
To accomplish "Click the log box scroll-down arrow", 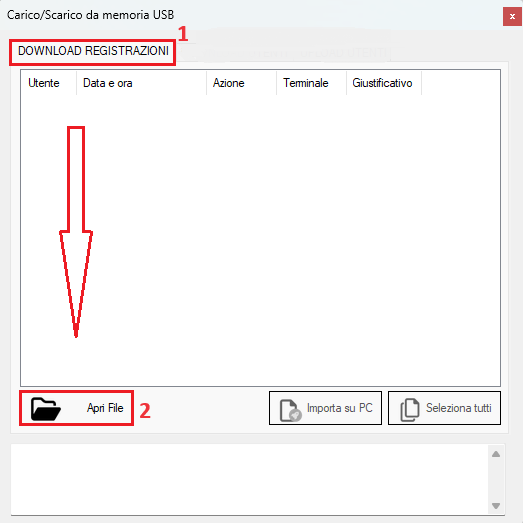I will click(496, 506).
